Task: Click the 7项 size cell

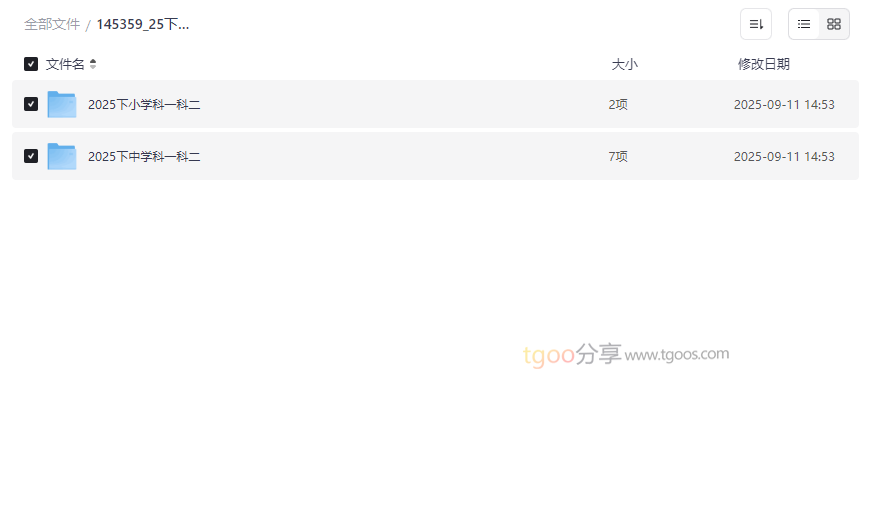Action: (618, 156)
